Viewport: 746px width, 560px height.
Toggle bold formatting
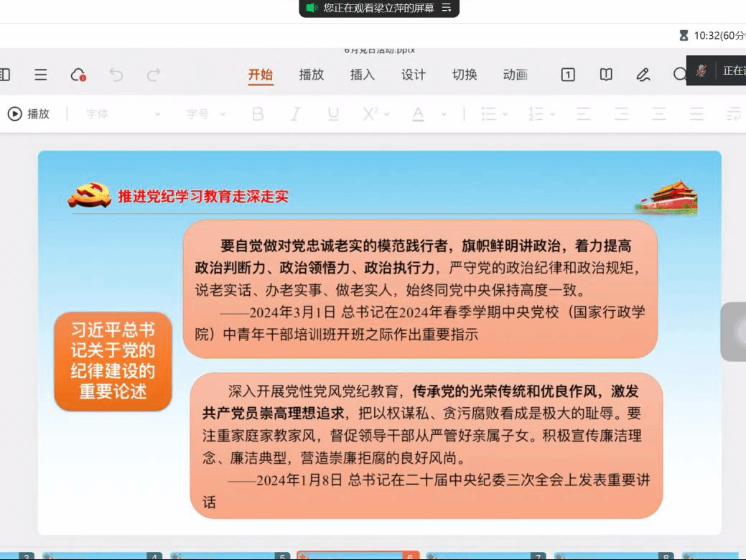pyautogui.click(x=258, y=114)
